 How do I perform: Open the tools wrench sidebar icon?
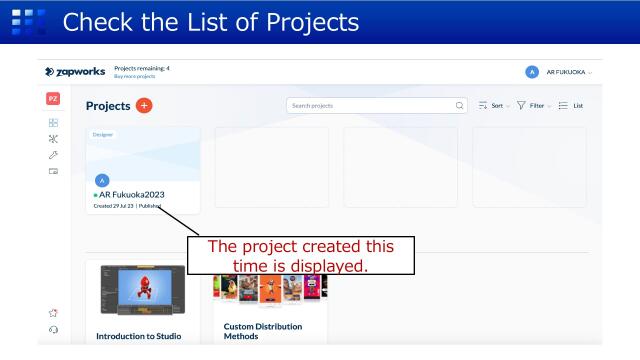[53, 155]
